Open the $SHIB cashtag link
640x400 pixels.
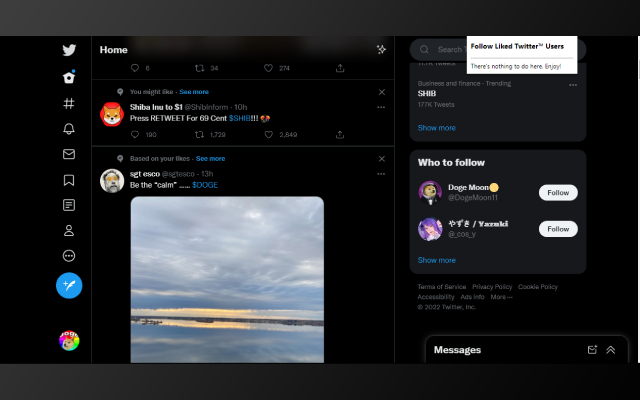point(240,118)
